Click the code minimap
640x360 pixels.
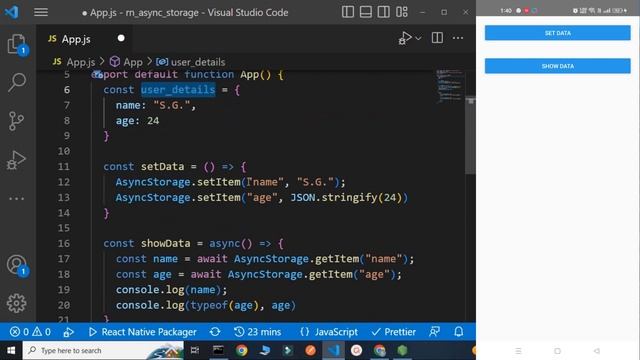[450, 86]
